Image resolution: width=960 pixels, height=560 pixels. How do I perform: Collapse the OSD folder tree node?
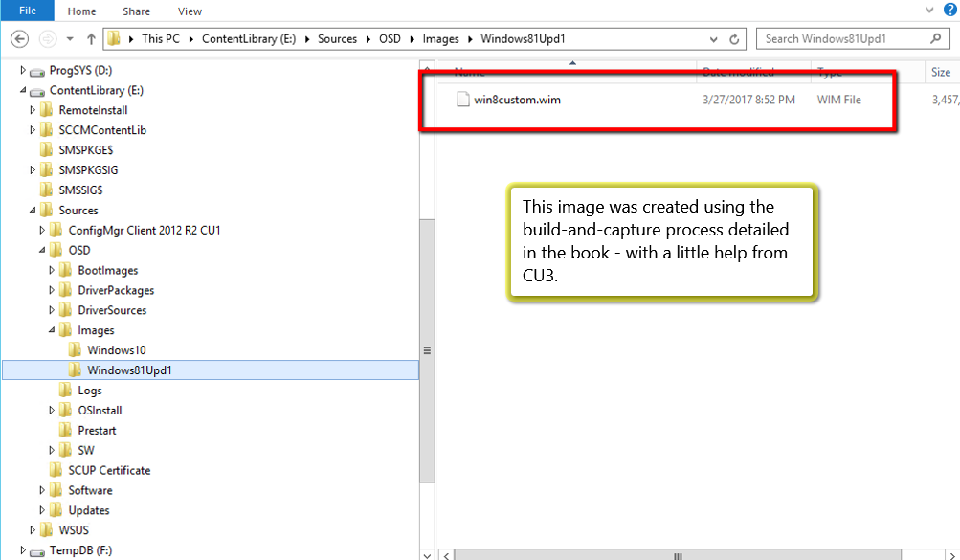43,251
